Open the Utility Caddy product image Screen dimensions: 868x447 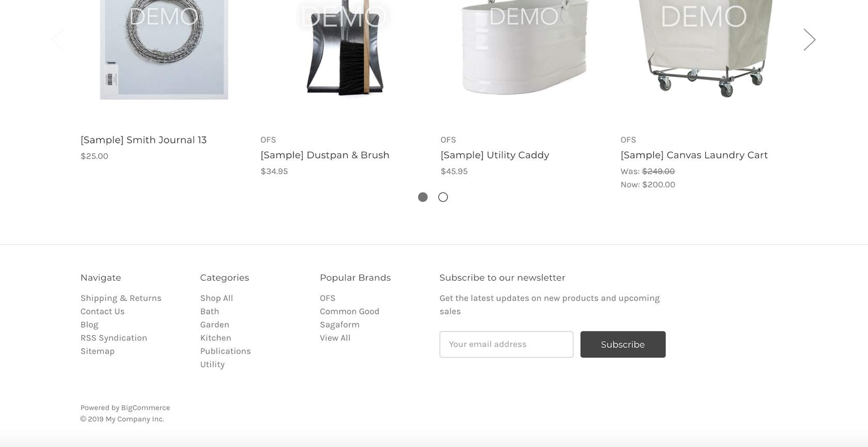point(524,49)
